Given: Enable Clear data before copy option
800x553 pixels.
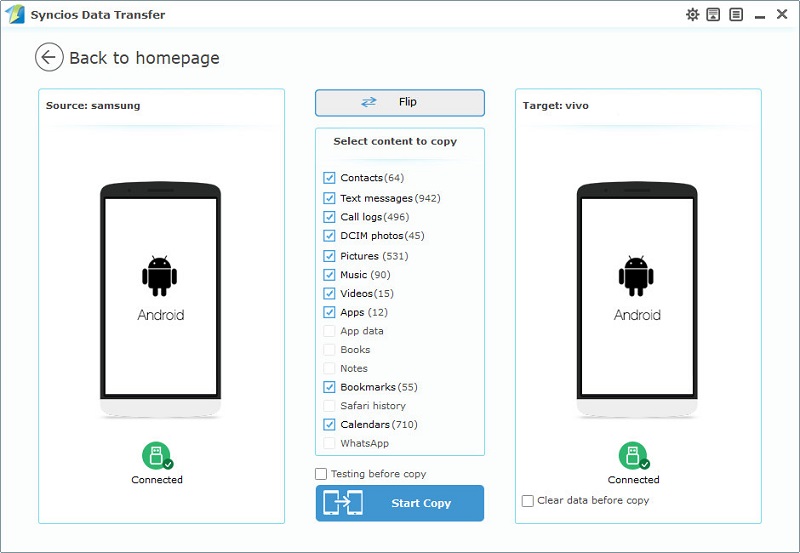Looking at the screenshot, I should pos(528,500).
